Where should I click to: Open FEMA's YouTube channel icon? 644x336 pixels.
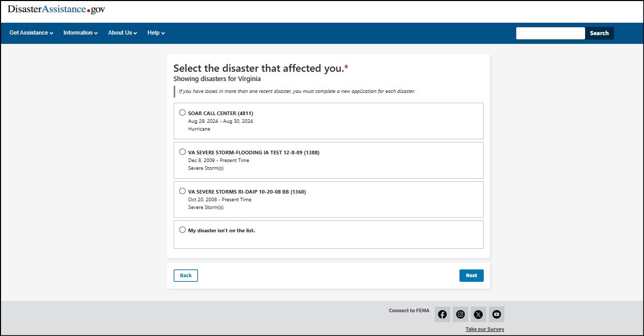click(496, 314)
